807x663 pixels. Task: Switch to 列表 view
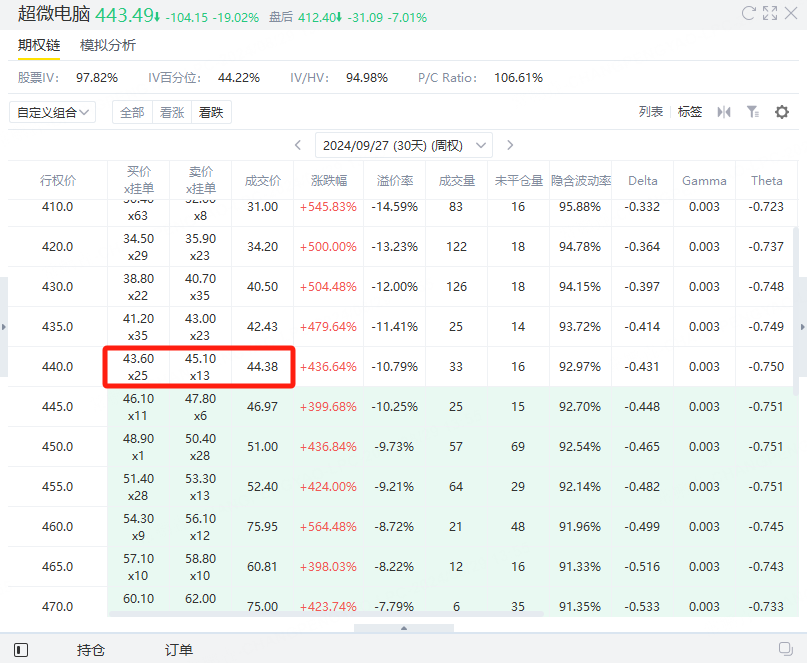(x=651, y=112)
